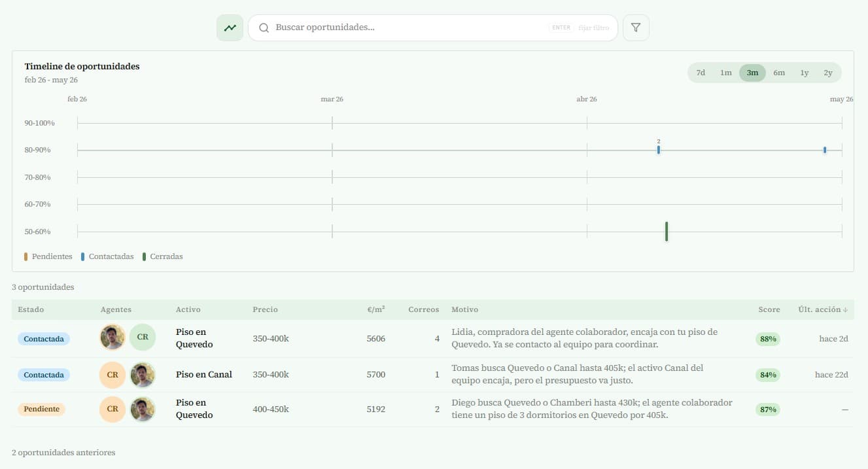This screenshot has height=469, width=868.
Task: Sort by Últ. acción column
Action: click(823, 309)
